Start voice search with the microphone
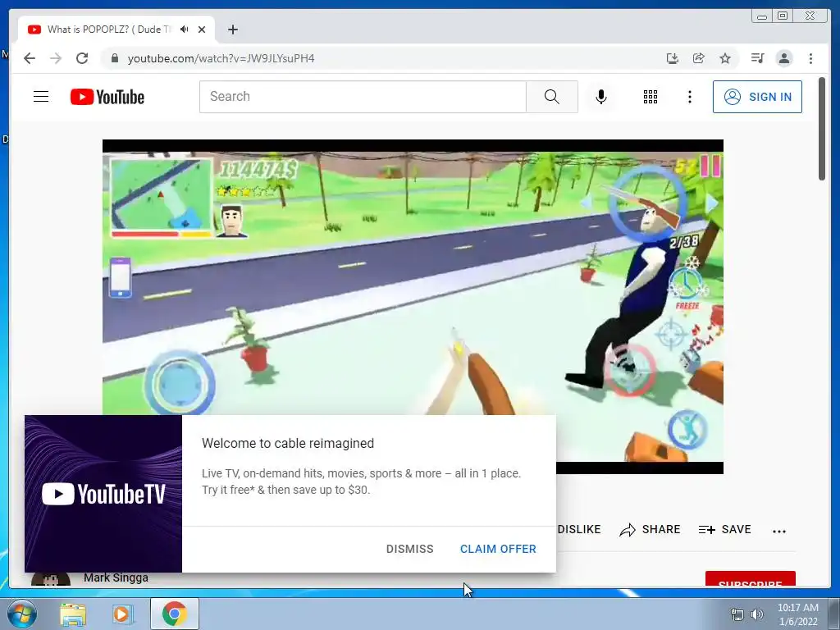This screenshot has height=630, width=840. 601,97
